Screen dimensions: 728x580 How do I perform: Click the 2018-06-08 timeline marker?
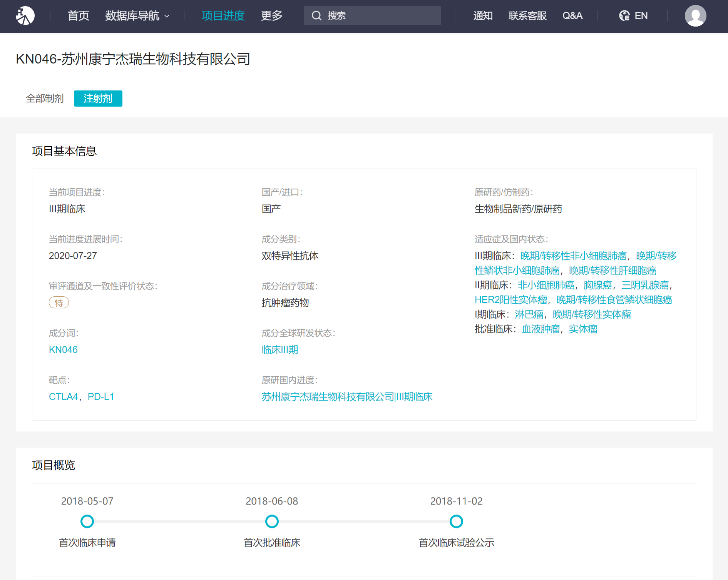[x=272, y=521]
